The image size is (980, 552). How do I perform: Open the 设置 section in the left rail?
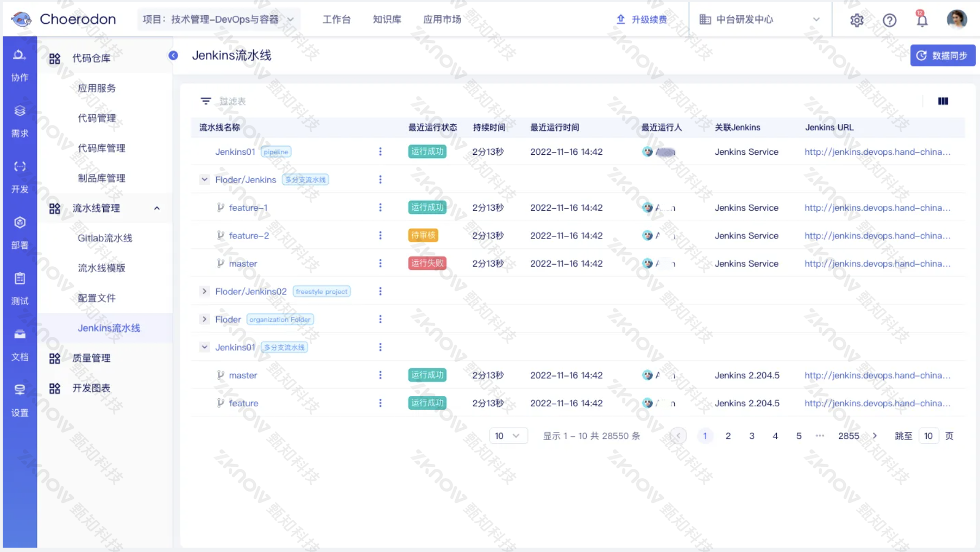pos(20,400)
